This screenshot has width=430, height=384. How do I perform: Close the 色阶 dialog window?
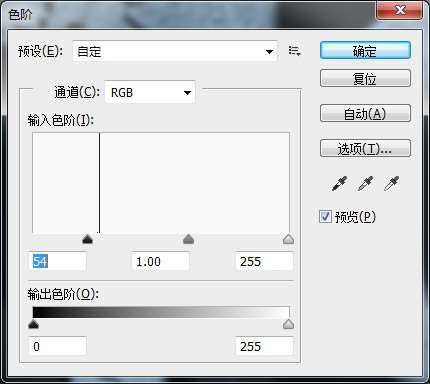coord(400,11)
